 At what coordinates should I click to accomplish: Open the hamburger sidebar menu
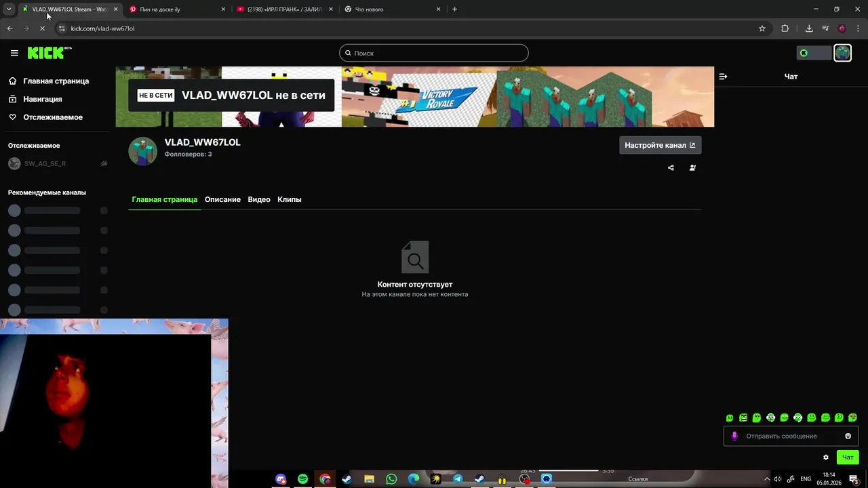click(x=14, y=53)
